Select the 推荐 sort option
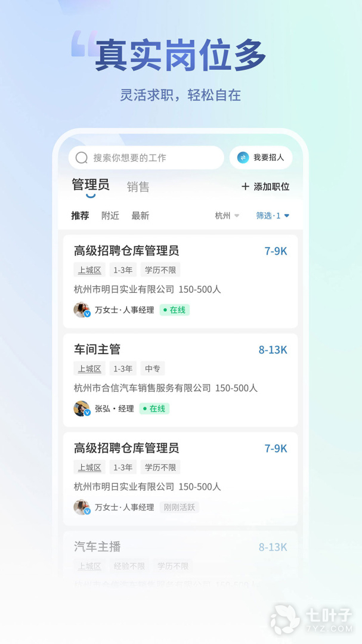 (x=80, y=216)
